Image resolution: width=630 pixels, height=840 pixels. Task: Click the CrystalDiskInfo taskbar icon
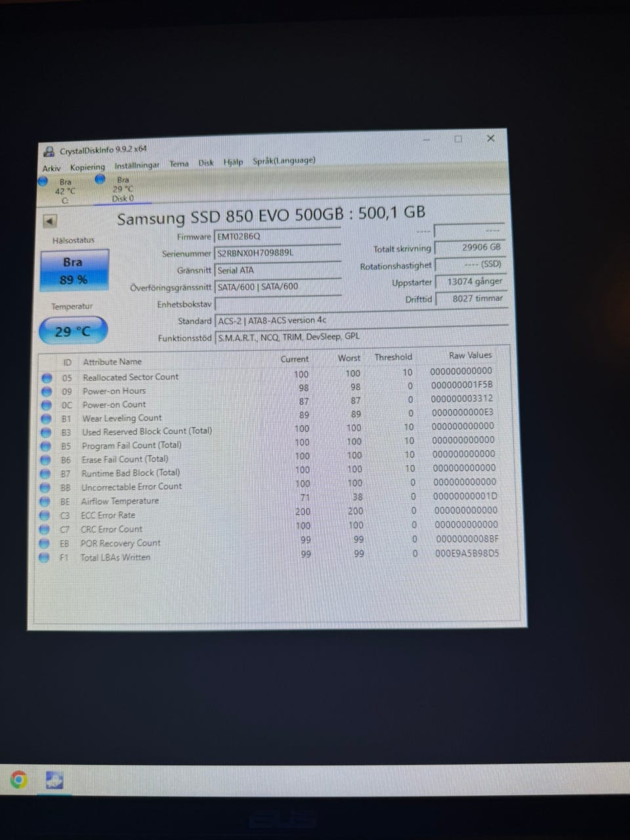click(x=54, y=780)
